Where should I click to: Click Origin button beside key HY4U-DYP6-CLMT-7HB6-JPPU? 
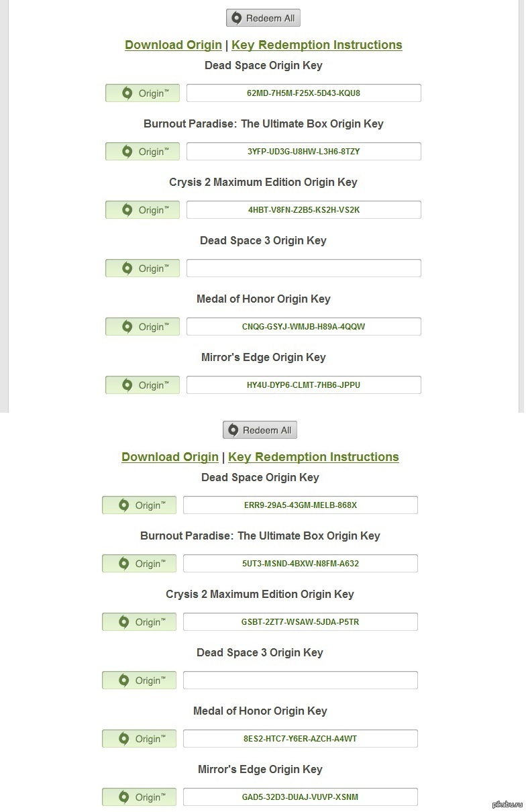click(x=142, y=385)
